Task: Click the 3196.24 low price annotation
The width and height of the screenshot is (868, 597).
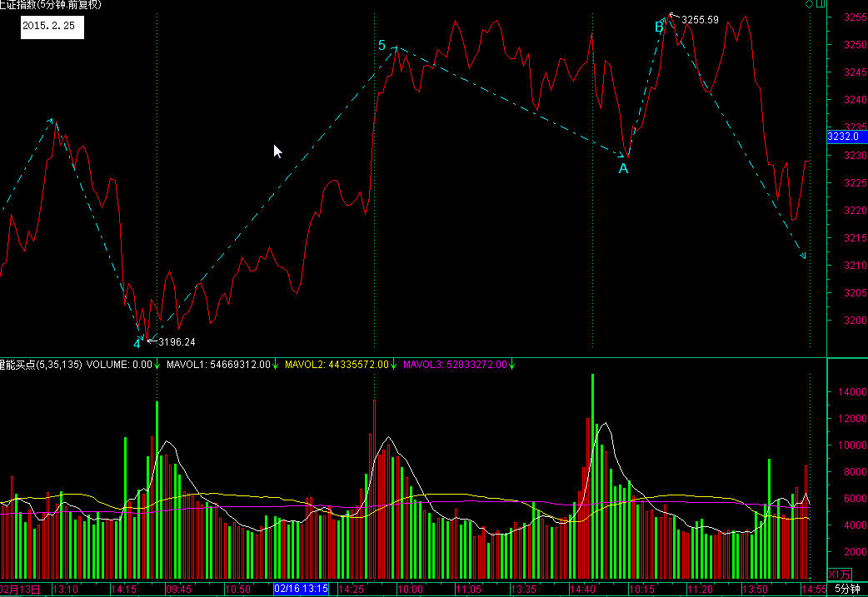Action: point(177,341)
